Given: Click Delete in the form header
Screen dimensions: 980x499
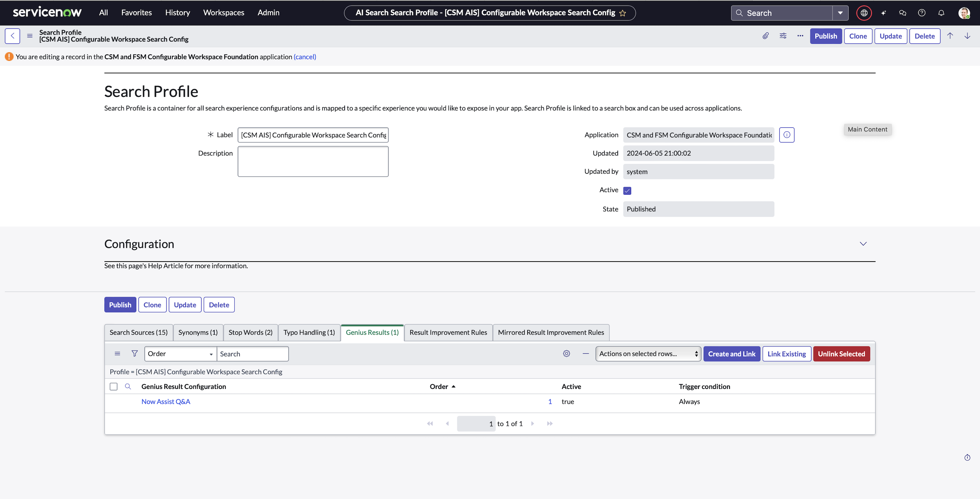Looking at the screenshot, I should click(x=924, y=36).
